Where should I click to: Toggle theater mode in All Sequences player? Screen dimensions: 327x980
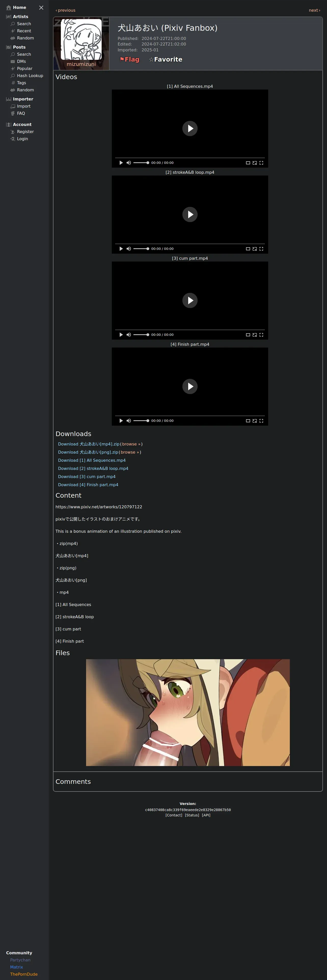[x=248, y=163]
